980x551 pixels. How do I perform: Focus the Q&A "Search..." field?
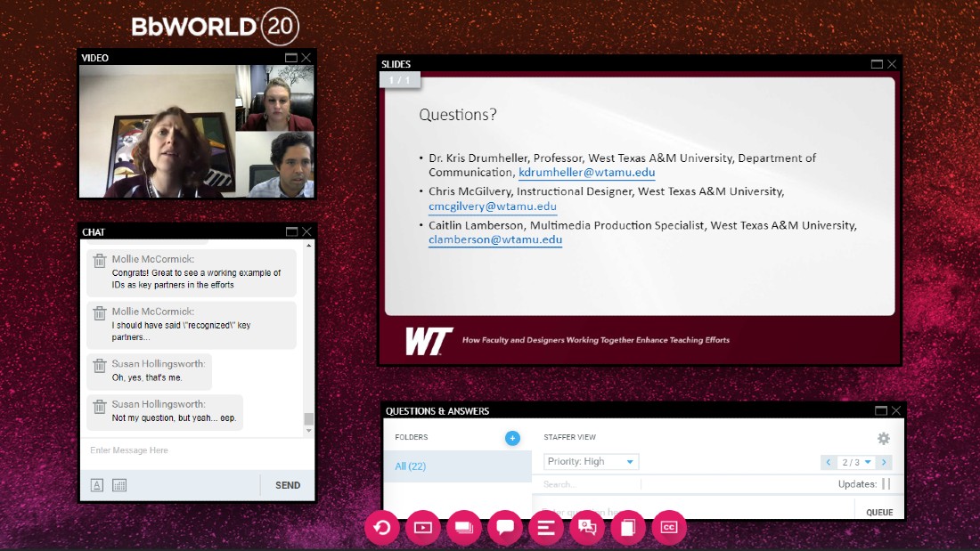pos(591,484)
